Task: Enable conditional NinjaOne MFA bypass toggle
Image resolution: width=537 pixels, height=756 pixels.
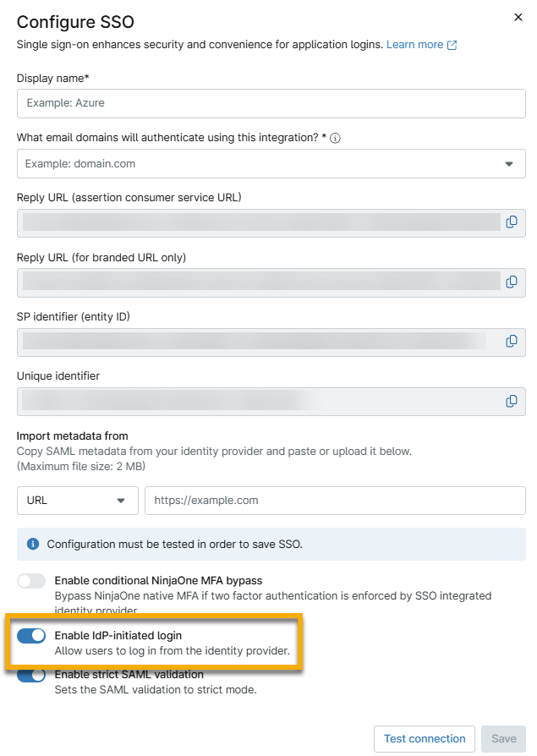Action: point(31,581)
